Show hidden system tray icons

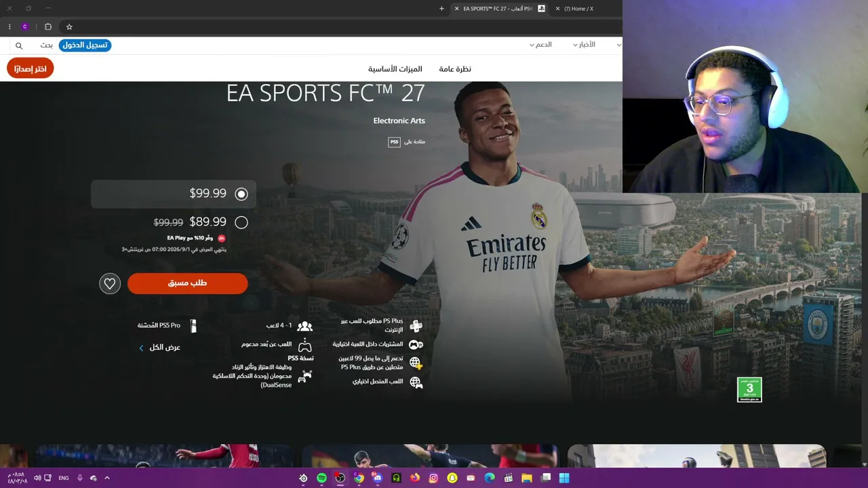pos(106,478)
